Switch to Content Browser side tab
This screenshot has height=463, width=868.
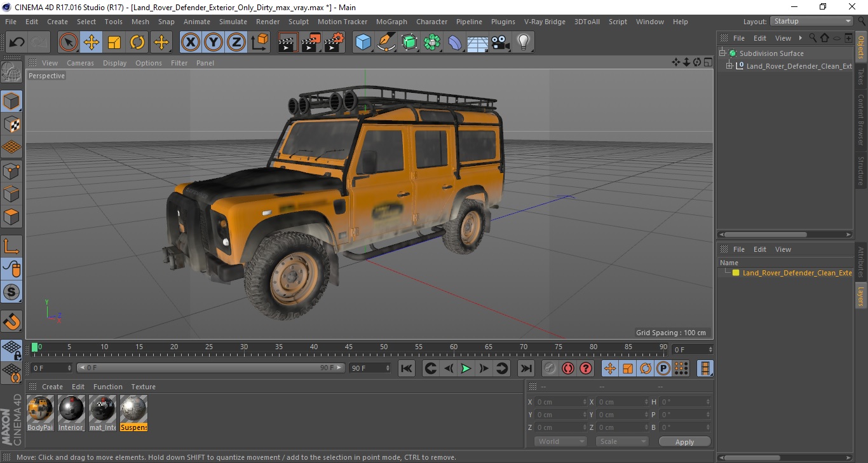(x=861, y=120)
